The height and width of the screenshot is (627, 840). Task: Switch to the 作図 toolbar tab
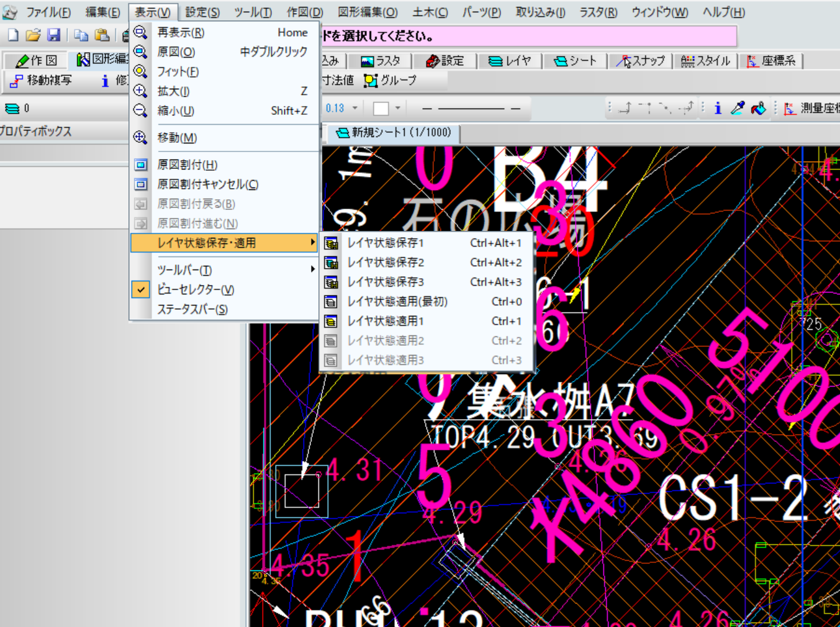(37, 60)
